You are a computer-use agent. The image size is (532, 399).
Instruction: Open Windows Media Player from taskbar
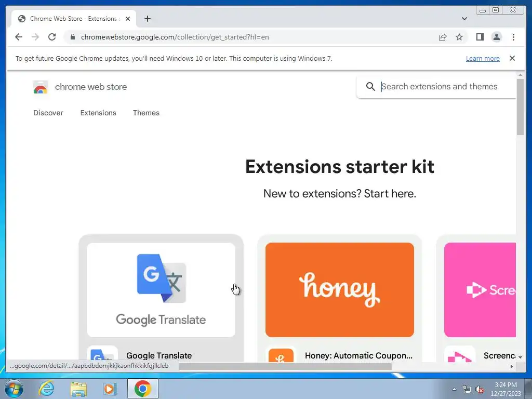[x=109, y=389]
